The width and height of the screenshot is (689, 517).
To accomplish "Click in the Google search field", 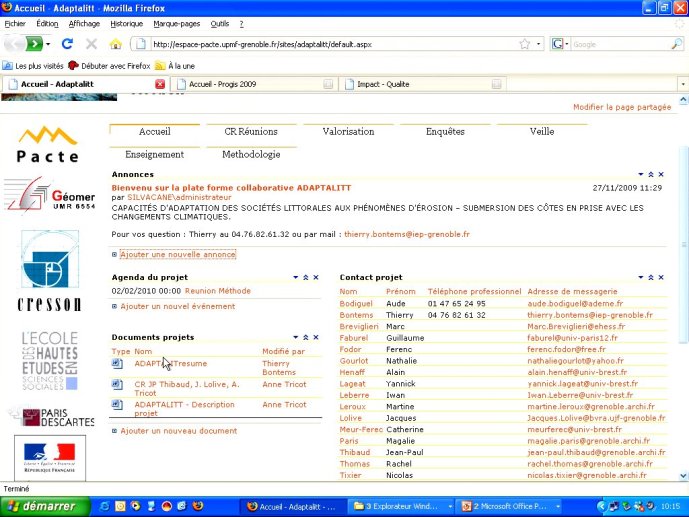I will [620, 44].
